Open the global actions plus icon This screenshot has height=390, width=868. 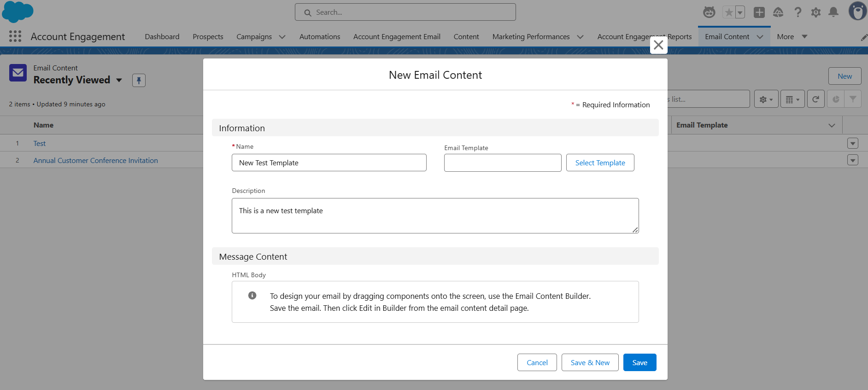point(759,12)
